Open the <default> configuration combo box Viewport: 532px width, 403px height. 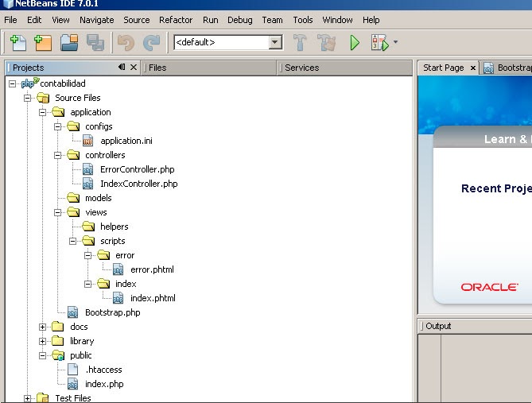click(x=228, y=42)
